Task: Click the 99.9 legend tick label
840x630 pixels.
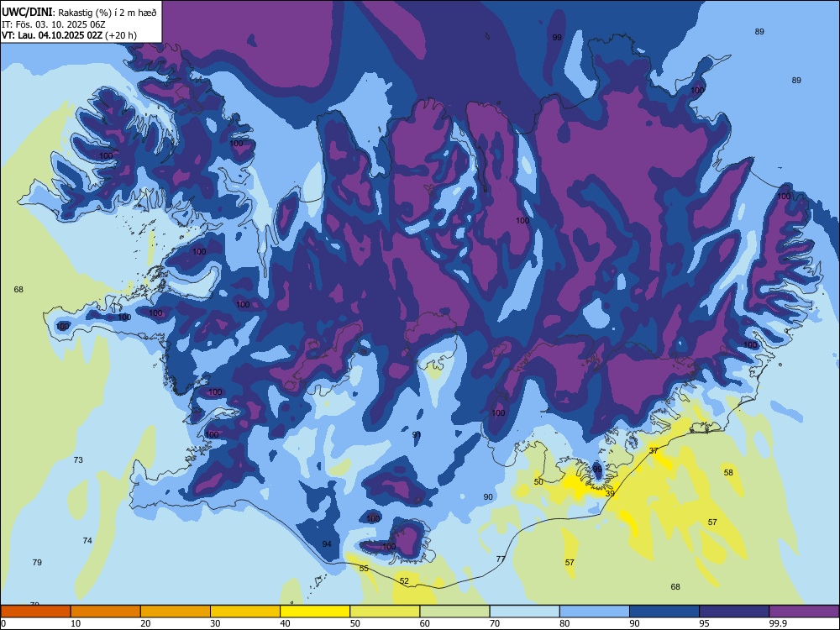Action: pos(777,623)
